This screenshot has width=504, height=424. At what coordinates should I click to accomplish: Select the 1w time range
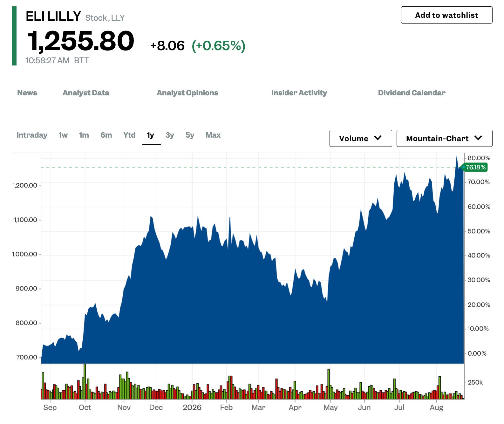coord(63,135)
